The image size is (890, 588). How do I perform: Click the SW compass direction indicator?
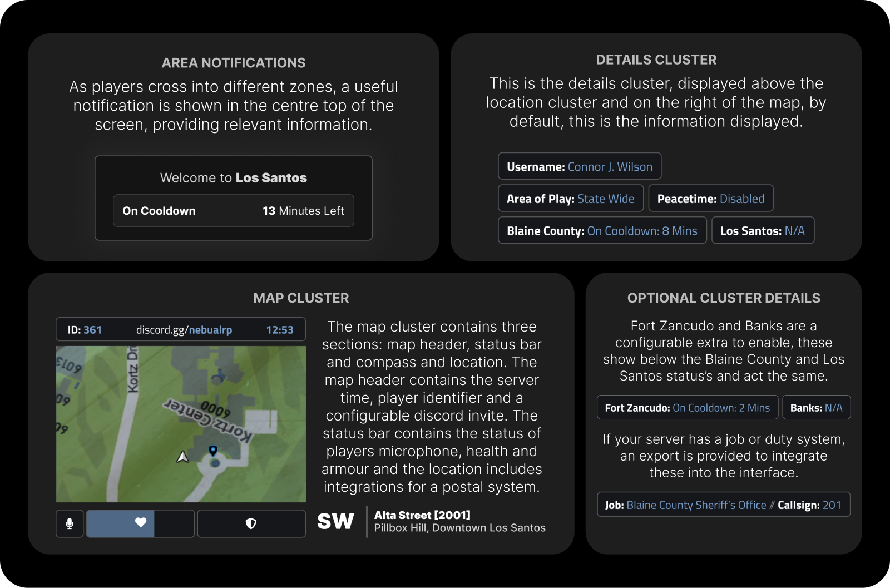point(335,521)
